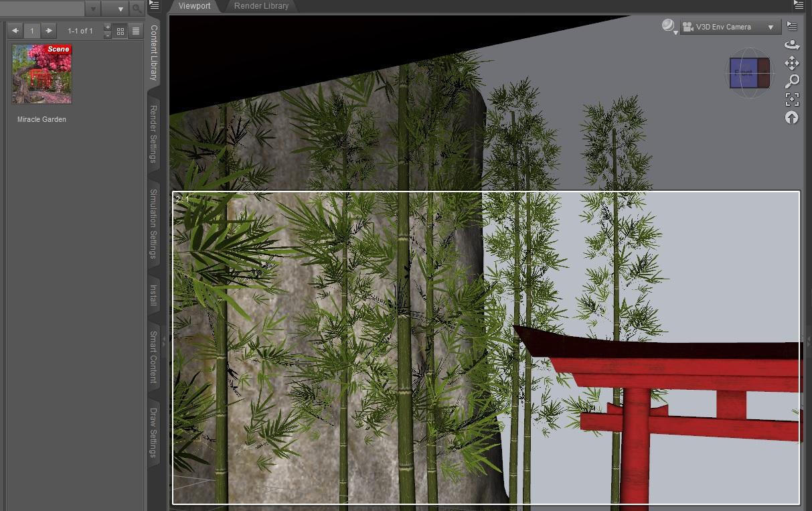
Task: Click the search magnifier in Content Library
Action: [137, 9]
